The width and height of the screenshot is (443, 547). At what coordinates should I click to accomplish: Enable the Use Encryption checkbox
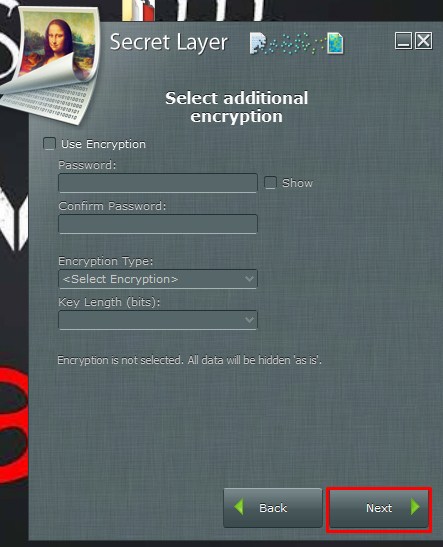coord(49,144)
